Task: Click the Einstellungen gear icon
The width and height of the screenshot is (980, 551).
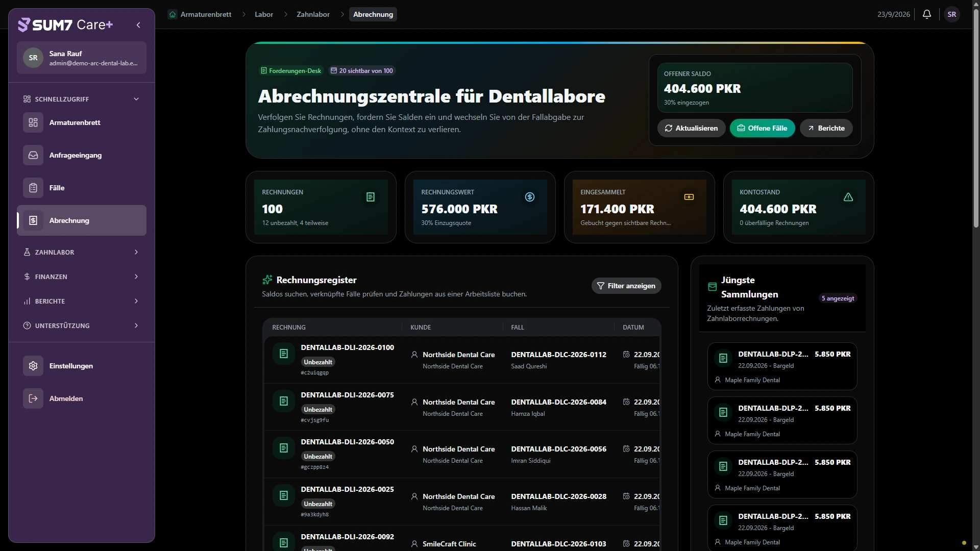Action: 33,366
